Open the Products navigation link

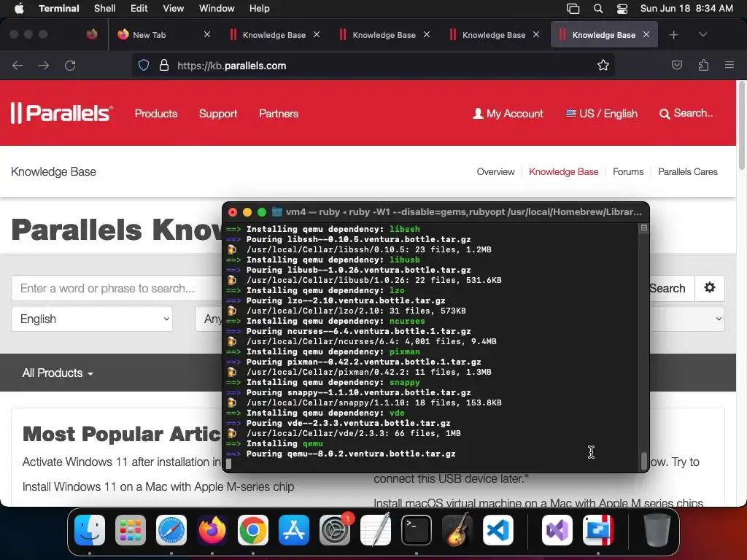[x=156, y=113]
